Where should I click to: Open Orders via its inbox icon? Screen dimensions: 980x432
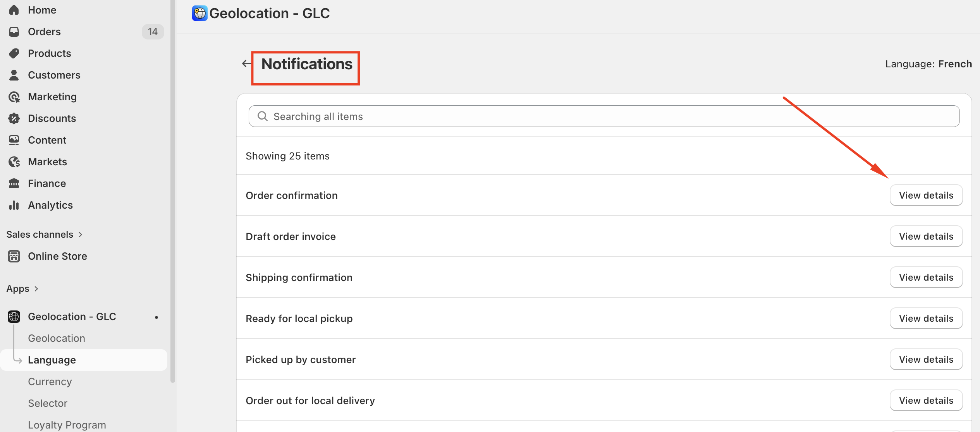[14, 32]
